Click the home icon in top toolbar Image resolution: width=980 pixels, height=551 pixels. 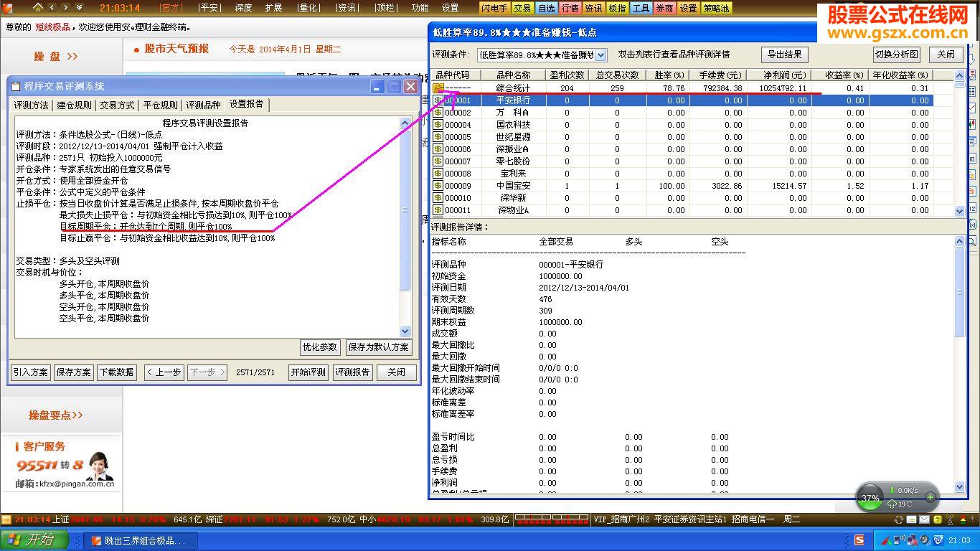[38, 7]
